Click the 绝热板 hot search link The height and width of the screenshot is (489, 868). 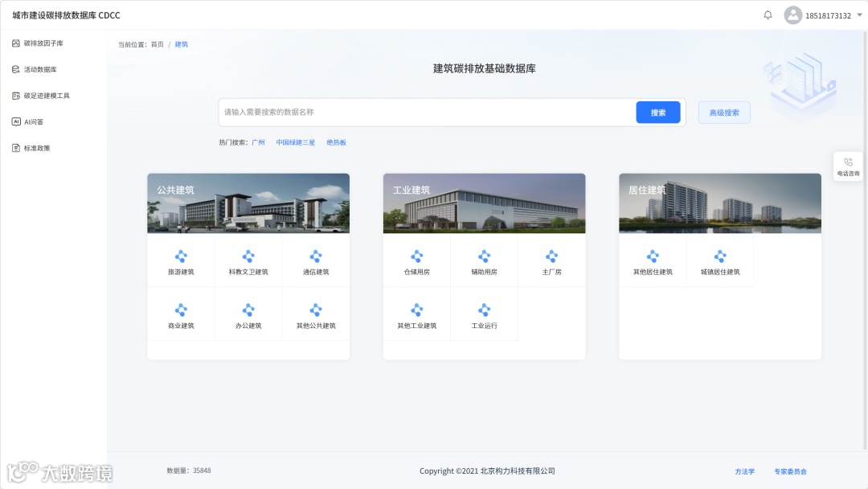[x=336, y=142]
